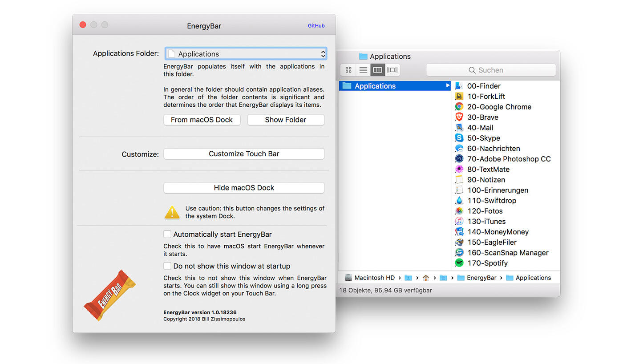Open the GitHub link
The height and width of the screenshot is (364, 623).
click(x=316, y=26)
